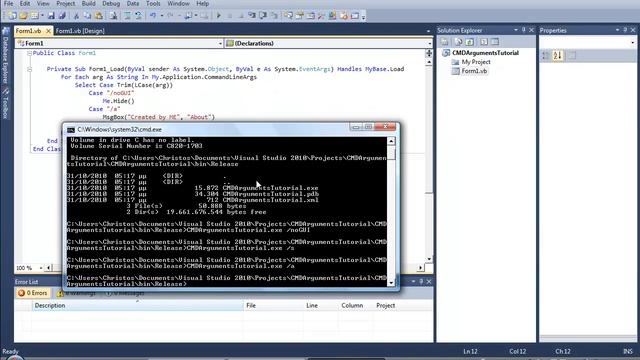Click the Undo toolbar icon
640x360 pixels.
[x=153, y=16]
